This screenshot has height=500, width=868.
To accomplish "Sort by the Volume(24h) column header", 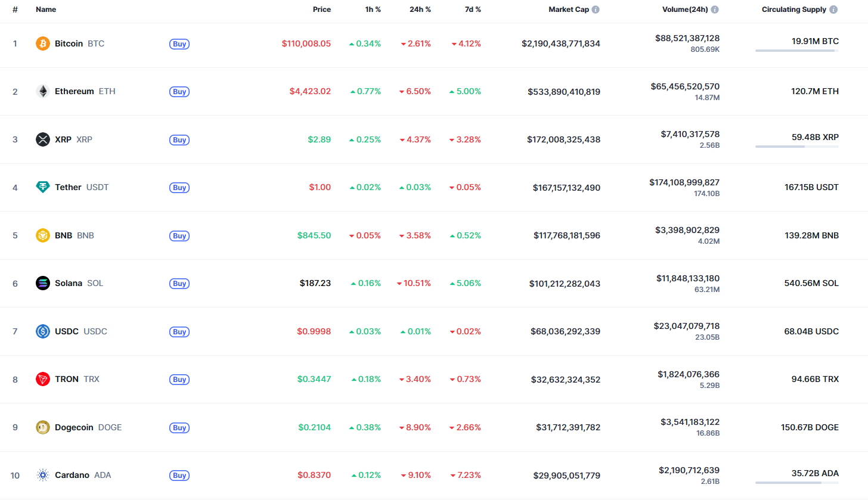I will [x=685, y=10].
